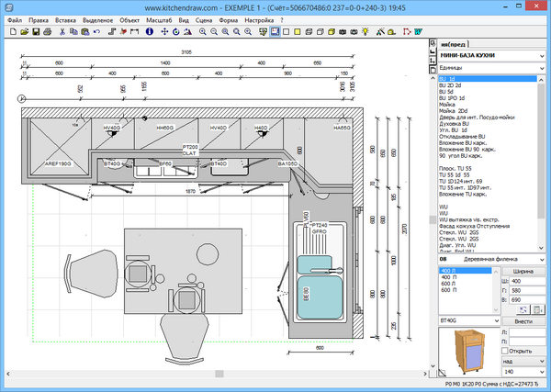Expand the Деревянная филенка dropdown
Image resolution: width=551 pixels, height=392 pixels.
click(x=543, y=260)
